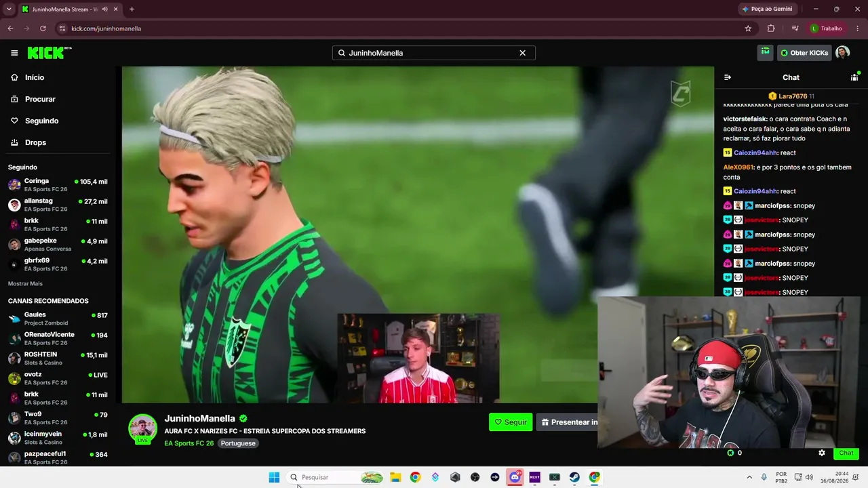Open the ovotz recommended channel
This screenshot has height=488, width=868.
[58, 378]
